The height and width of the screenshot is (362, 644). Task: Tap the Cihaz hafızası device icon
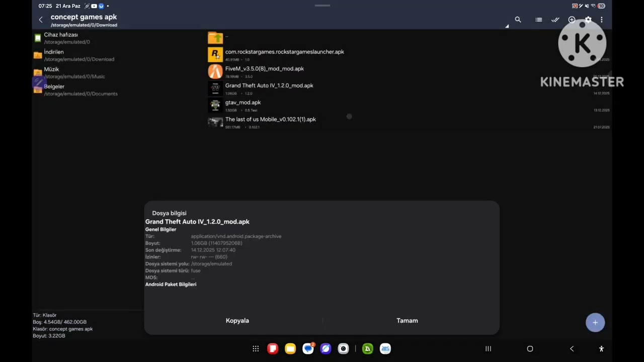click(38, 38)
